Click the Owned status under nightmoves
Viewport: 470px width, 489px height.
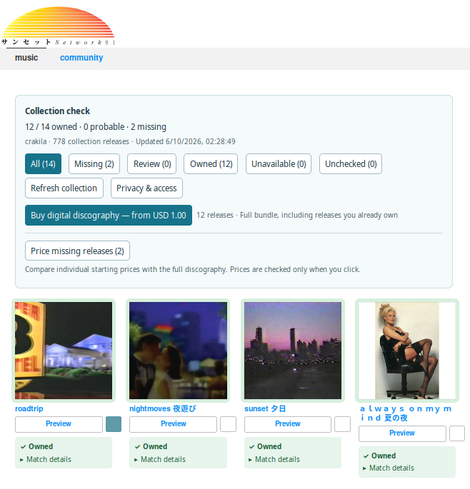click(x=151, y=446)
